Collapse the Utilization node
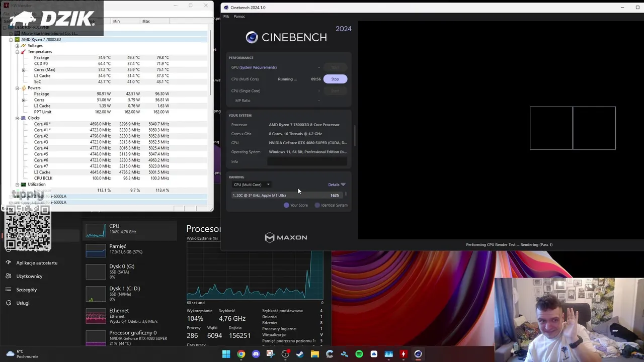The height and width of the screenshot is (362, 644). tap(17, 185)
